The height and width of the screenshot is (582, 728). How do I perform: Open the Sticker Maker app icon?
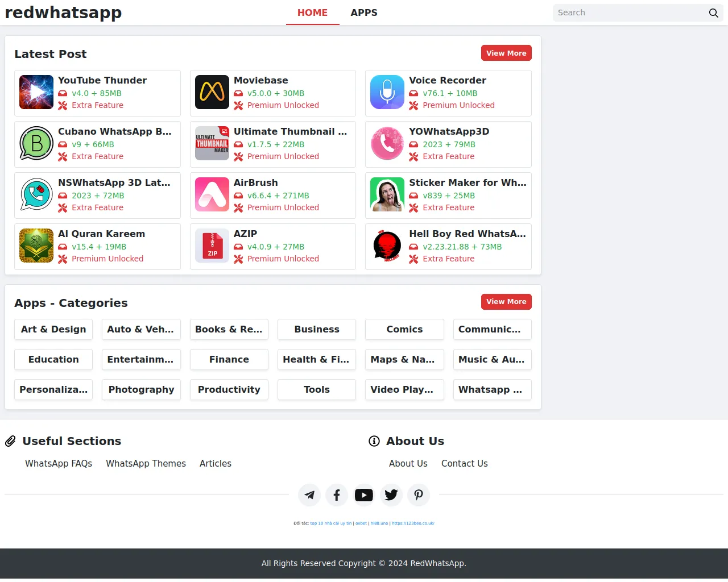point(387,194)
